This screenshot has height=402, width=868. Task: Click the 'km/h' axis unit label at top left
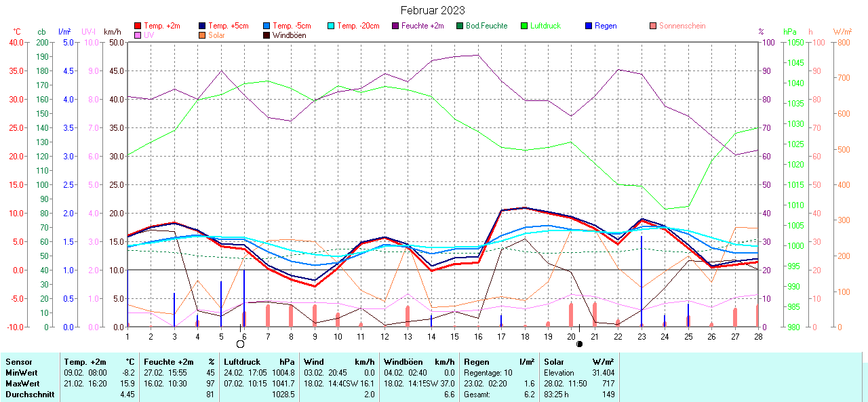click(113, 32)
